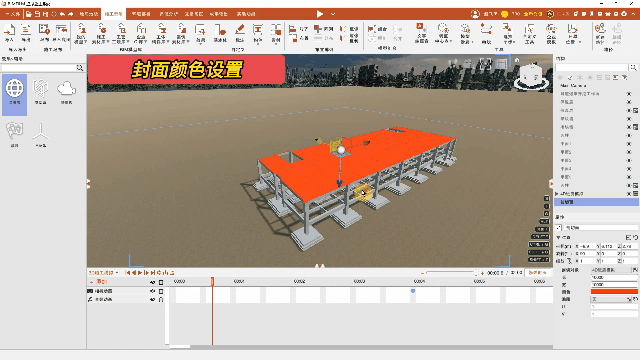The height and width of the screenshot is (360, 640).
Task: Click the play button in title bar
Action: (x=320, y=14)
